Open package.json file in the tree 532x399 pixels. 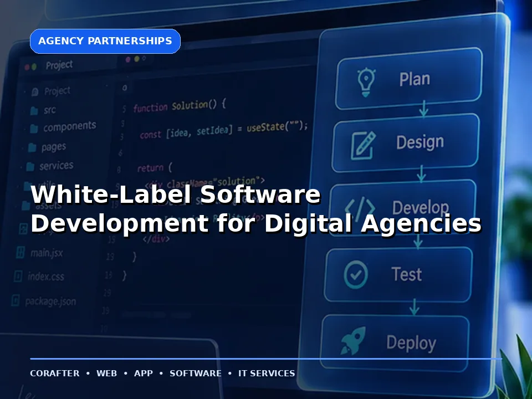[x=50, y=301]
